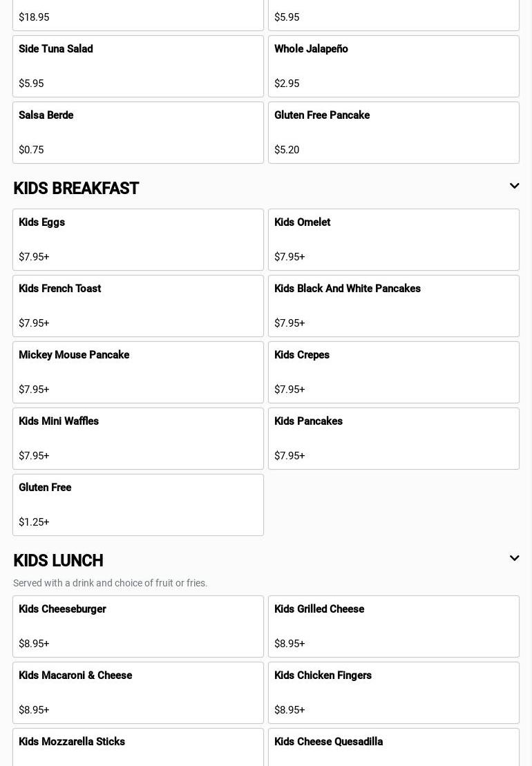Open Kids Mini Waffles item
Screen dimensions: 532x766
138,439
